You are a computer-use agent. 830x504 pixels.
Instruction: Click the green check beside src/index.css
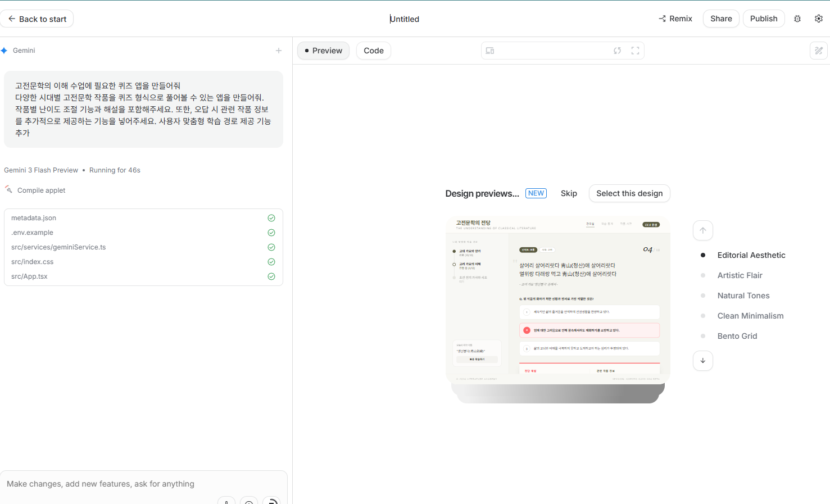271,262
